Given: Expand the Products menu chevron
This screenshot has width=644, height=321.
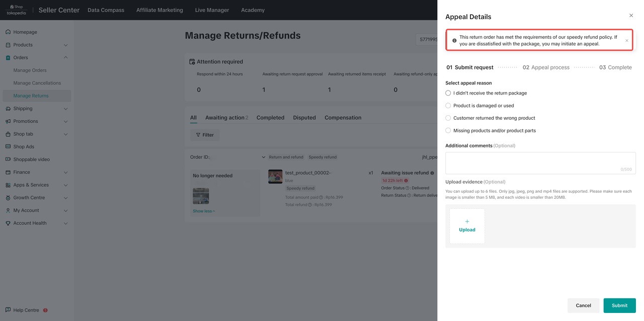Looking at the screenshot, I should click(65, 45).
